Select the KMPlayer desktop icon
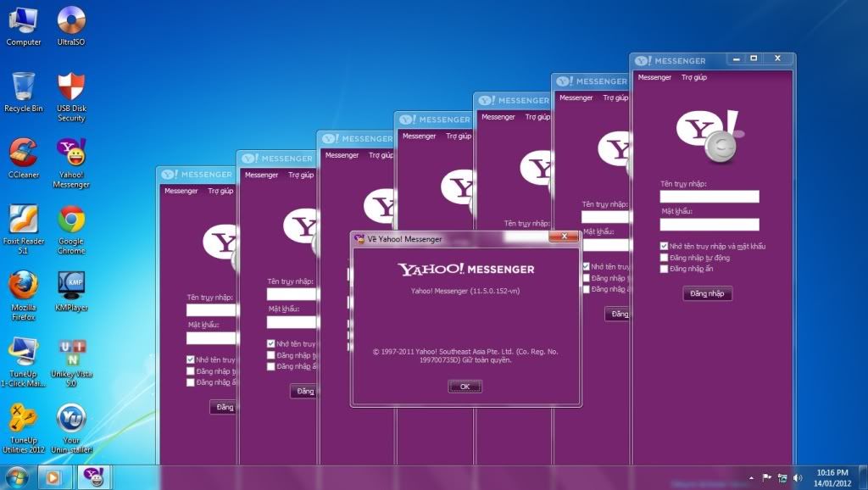 point(71,292)
